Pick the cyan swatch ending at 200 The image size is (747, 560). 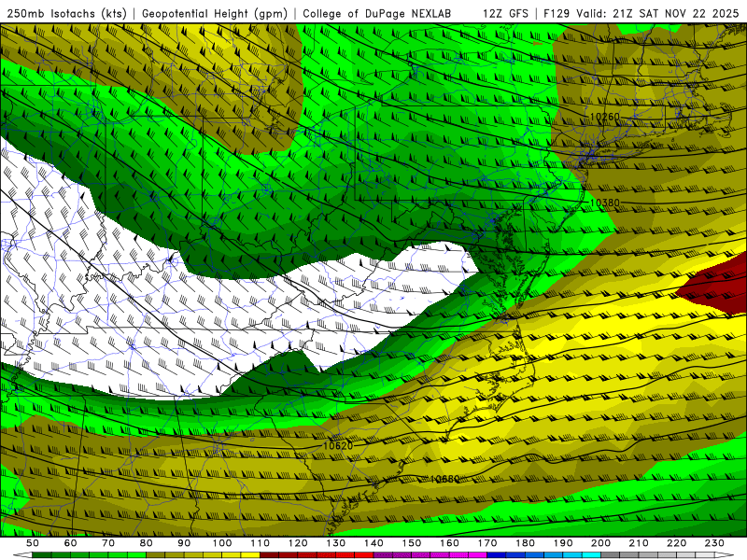591,555
